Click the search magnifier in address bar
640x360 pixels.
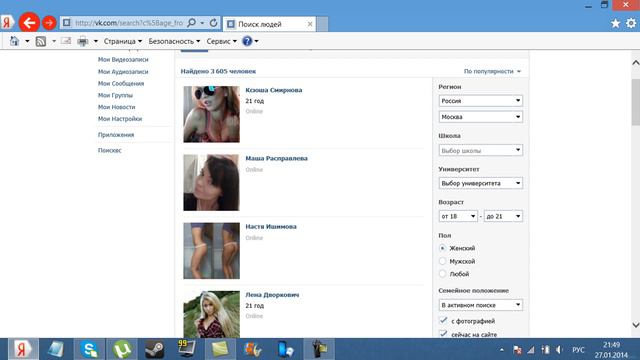click(x=191, y=23)
